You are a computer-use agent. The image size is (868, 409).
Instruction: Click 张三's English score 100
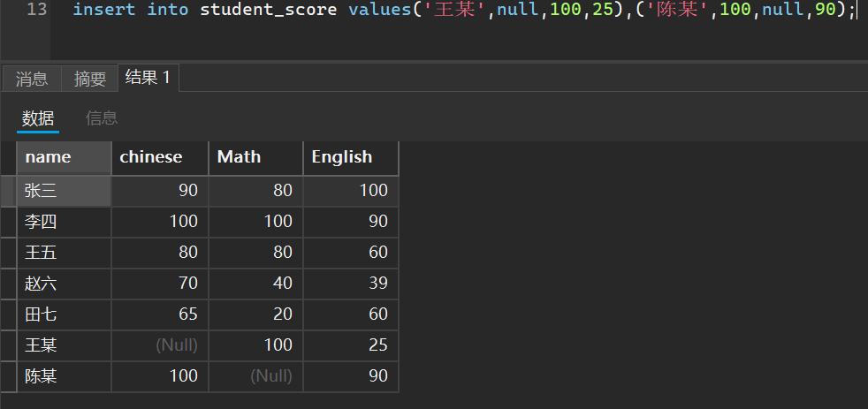point(351,191)
